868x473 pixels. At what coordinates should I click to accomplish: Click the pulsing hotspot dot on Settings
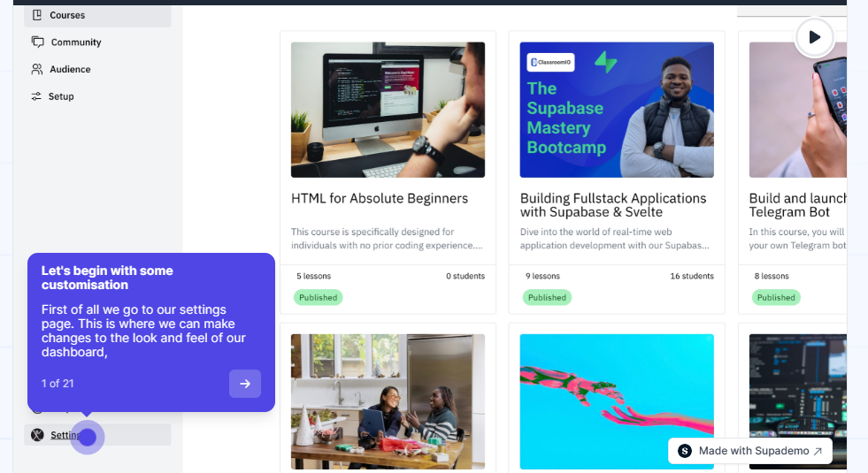pyautogui.click(x=88, y=437)
